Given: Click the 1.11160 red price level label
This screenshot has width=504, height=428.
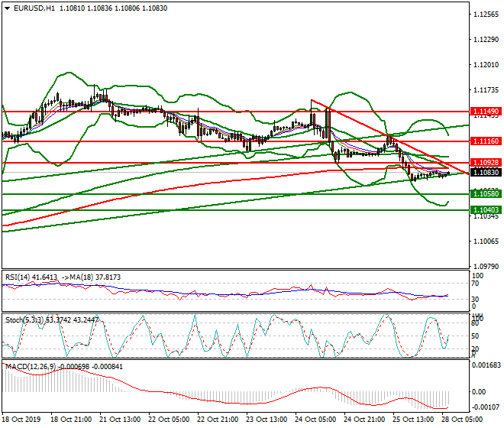Looking at the screenshot, I should 486,141.
